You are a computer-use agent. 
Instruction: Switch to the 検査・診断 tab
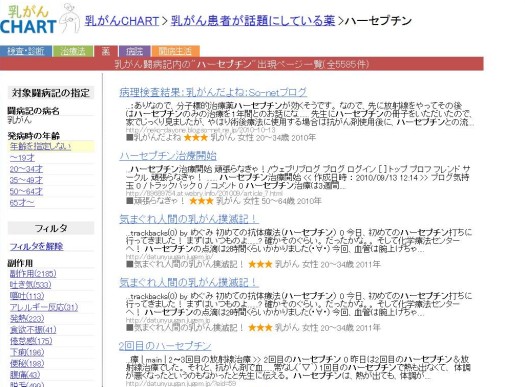click(26, 51)
